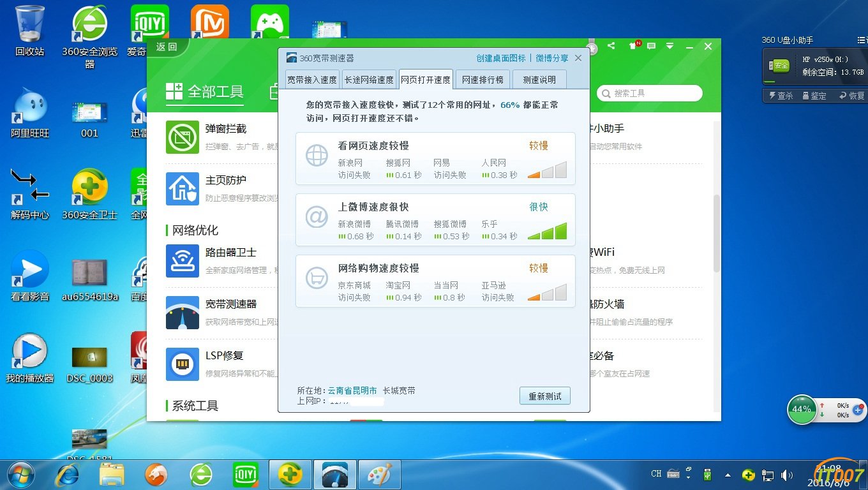This screenshot has width=868, height=490.
Task: Open the 宽带测速器 speedometer tool icon
Action: [183, 313]
